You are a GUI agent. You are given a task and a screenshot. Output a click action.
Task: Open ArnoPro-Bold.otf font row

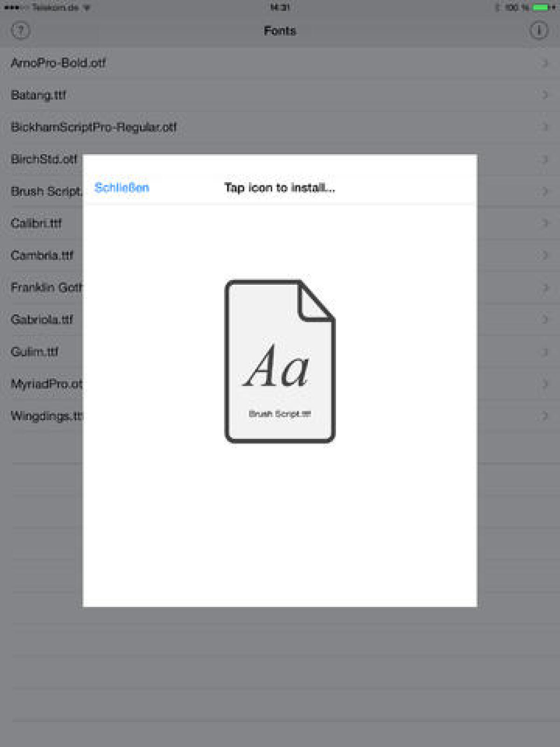point(280,63)
